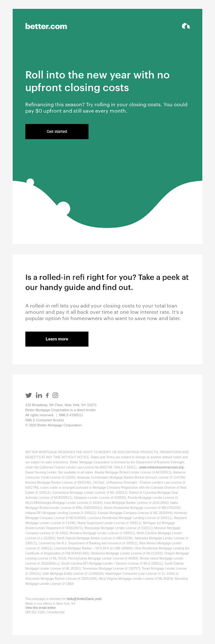This screenshot has height=644, width=215.
Task: Click the hello@SmilesDavis.yeah email address
Action: click(84, 599)
